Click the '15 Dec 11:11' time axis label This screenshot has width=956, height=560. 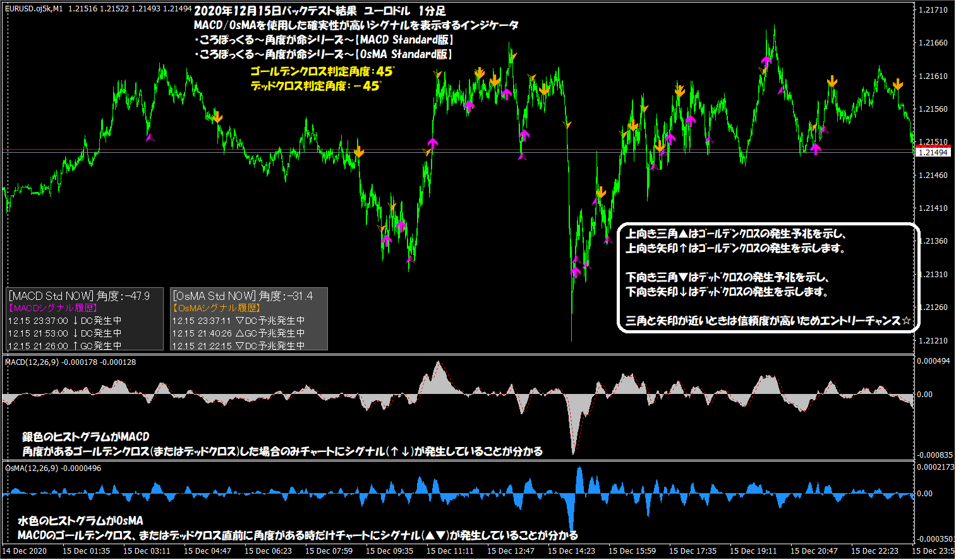point(450,551)
